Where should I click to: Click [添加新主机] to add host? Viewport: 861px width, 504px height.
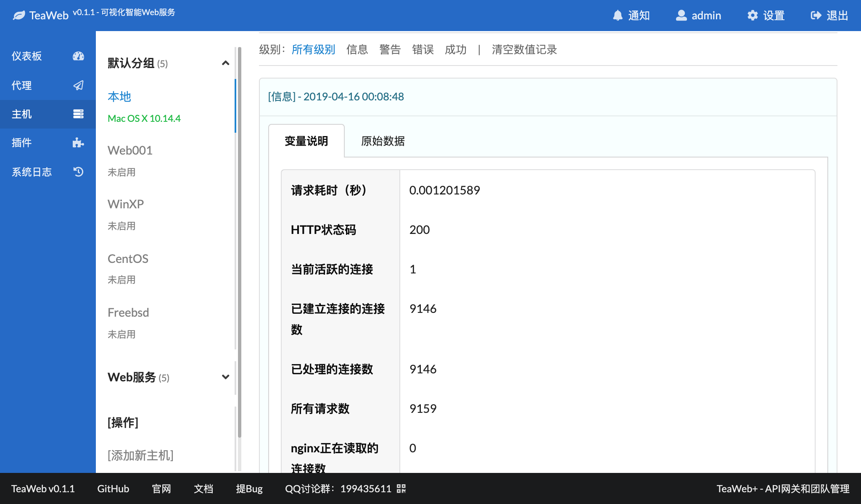click(x=140, y=455)
